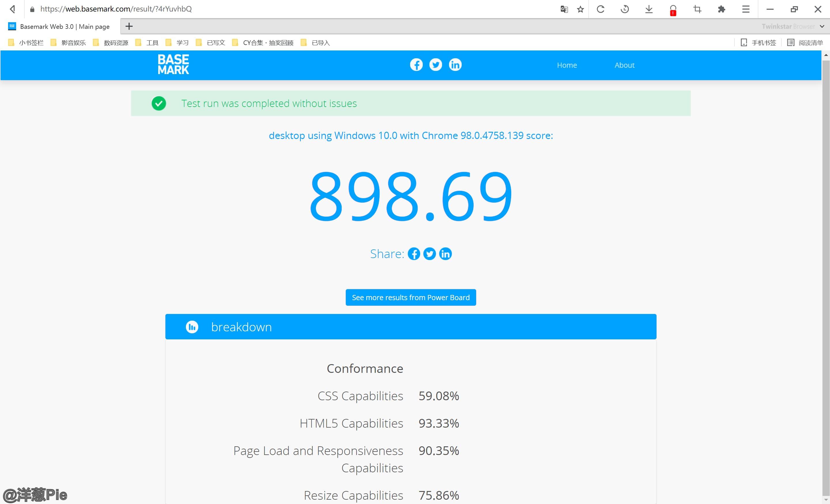
Task: Open the extensions puzzle icon
Action: pos(721,9)
